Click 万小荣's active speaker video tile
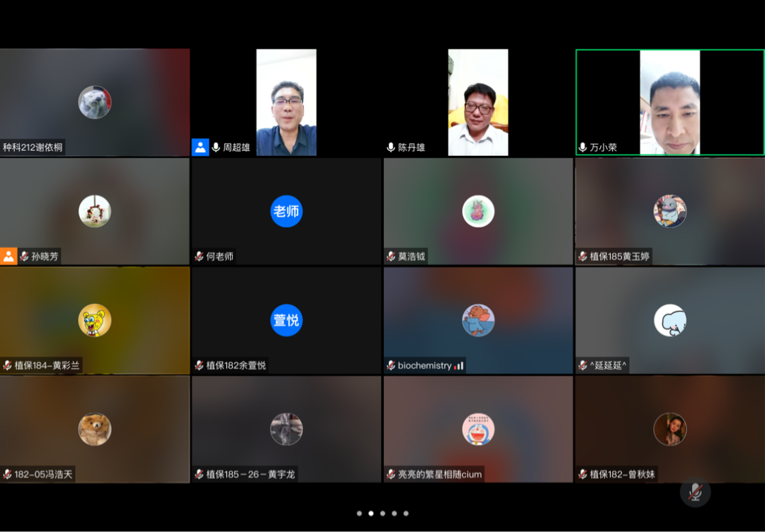The image size is (765, 532). (669, 103)
